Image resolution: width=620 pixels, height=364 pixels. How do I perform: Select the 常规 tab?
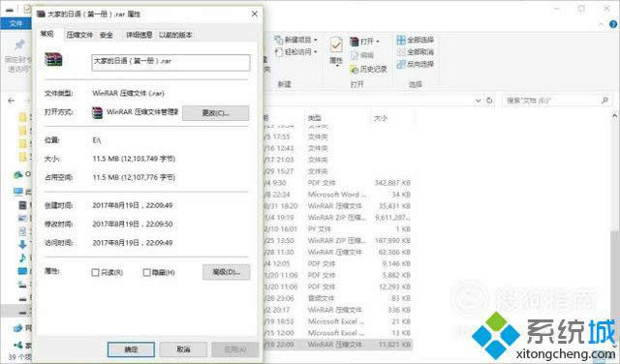tap(47, 34)
